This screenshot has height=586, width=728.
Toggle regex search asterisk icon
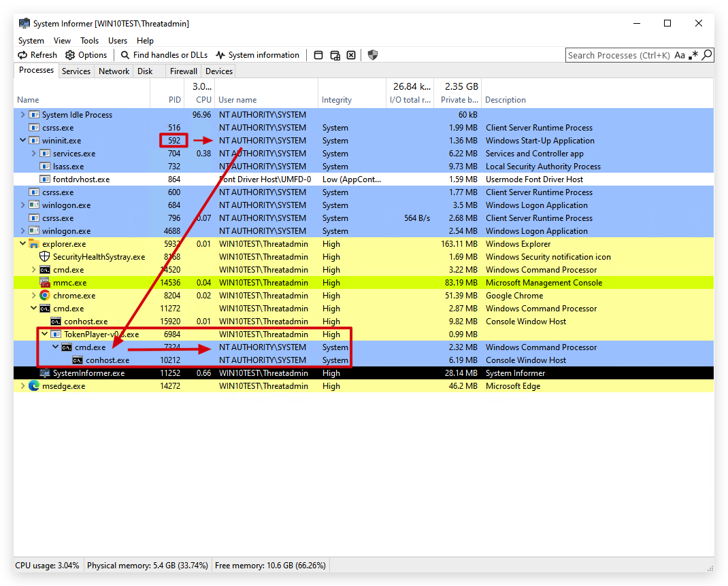[693, 55]
